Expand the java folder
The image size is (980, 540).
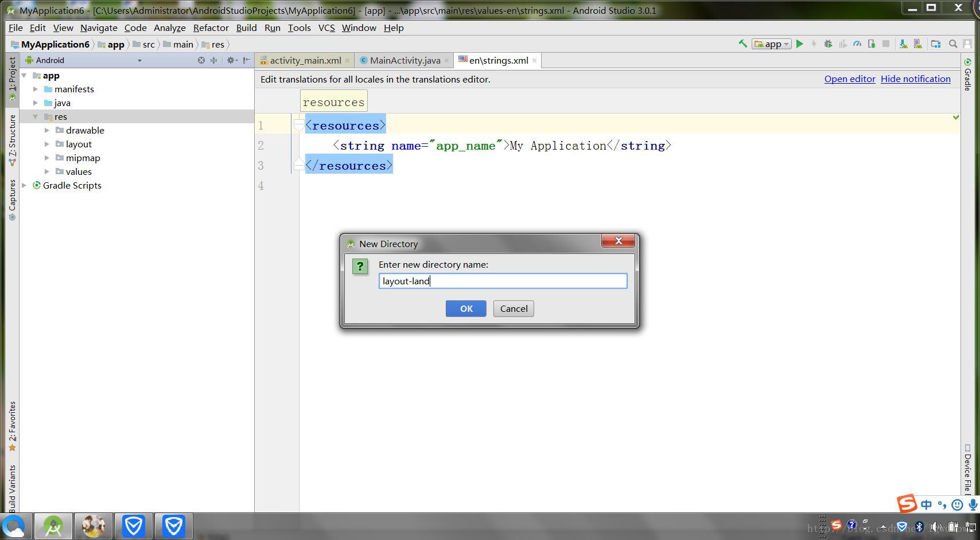36,103
